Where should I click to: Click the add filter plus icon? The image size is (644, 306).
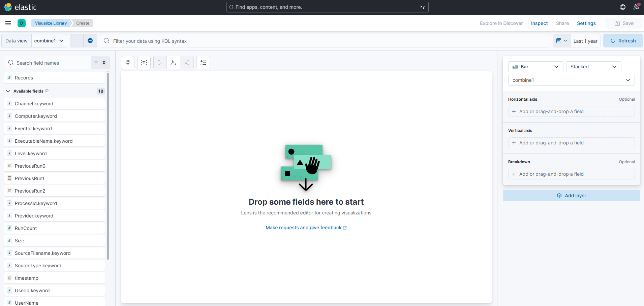click(x=90, y=41)
